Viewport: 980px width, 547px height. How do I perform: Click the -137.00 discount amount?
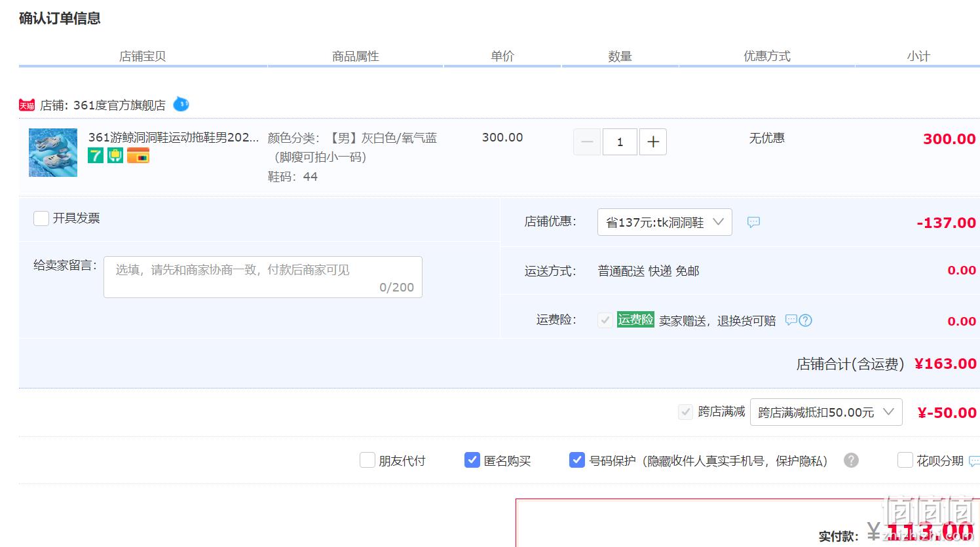click(947, 223)
